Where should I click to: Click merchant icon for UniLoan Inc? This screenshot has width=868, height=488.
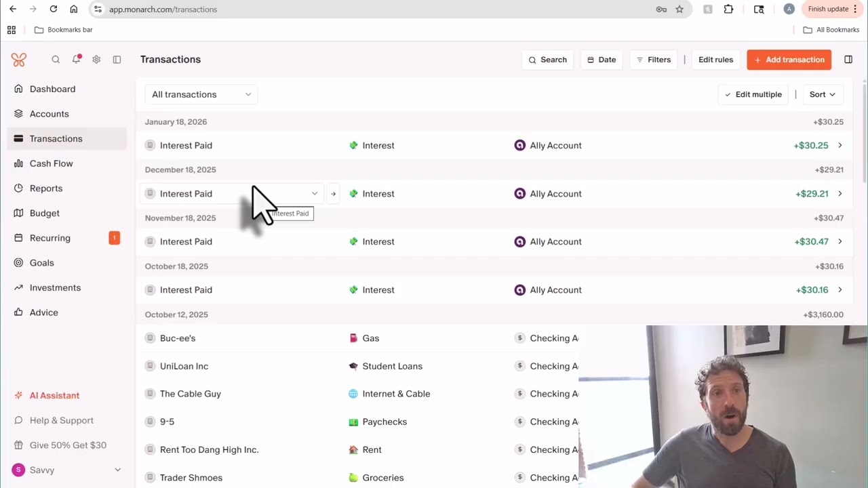pos(151,366)
